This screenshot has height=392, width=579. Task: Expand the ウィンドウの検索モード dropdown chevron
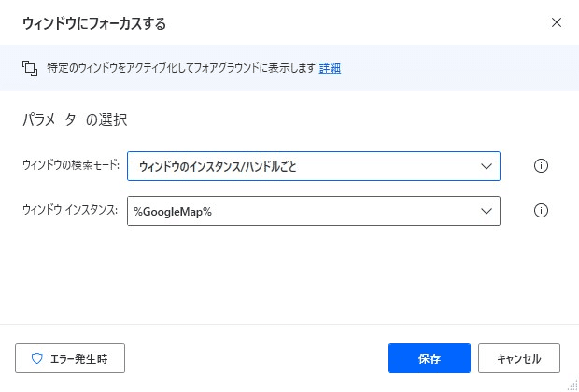click(487, 166)
